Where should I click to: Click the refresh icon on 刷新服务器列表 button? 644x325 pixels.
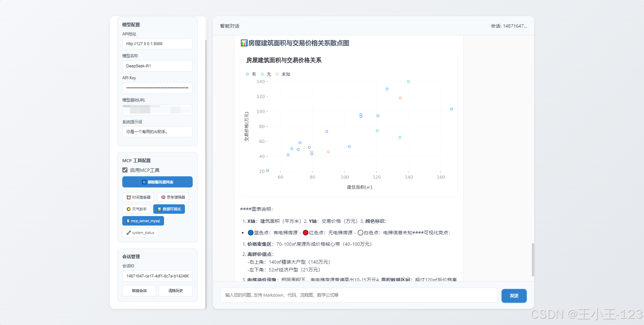[x=144, y=182]
